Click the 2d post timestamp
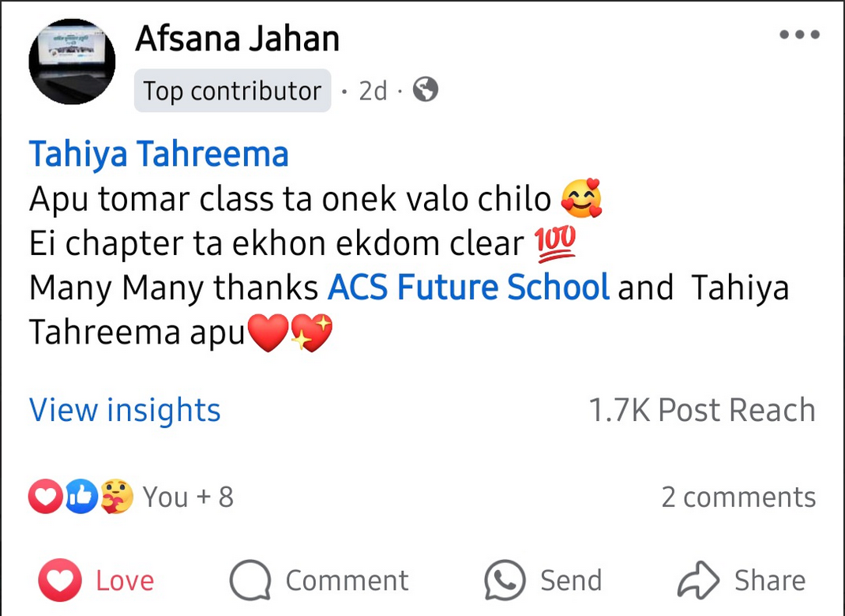This screenshot has height=616, width=845. pos(373,92)
